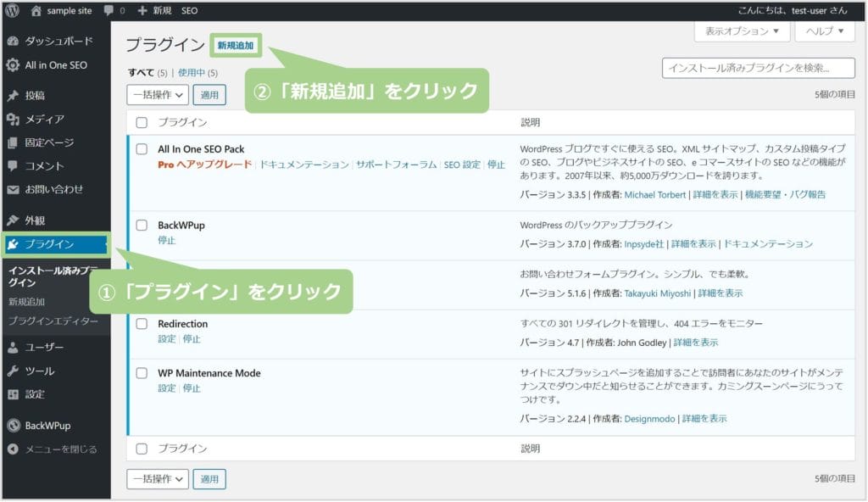This screenshot has width=868, height=502.
Task: Click the WordPress logo icon
Action: [12, 10]
